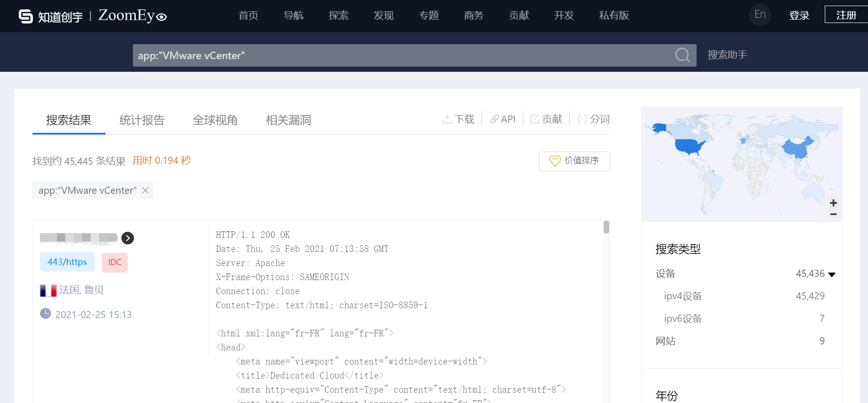This screenshot has height=403, width=868.
Task: Click the ZoomEye logo
Action: tap(132, 15)
